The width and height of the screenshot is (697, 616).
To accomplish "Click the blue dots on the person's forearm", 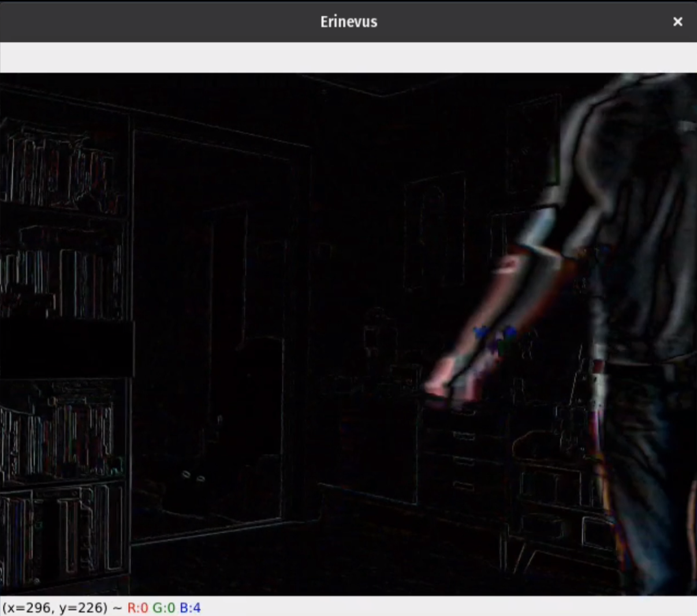I will 495,334.
